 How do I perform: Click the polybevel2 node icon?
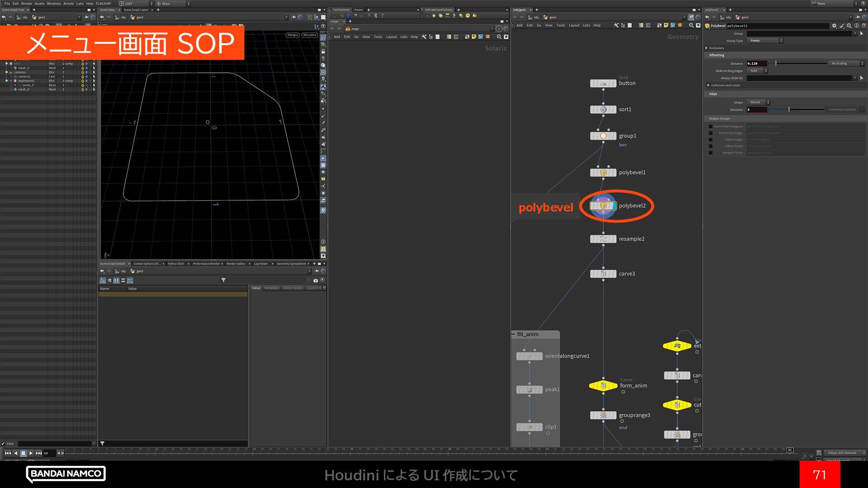point(603,206)
